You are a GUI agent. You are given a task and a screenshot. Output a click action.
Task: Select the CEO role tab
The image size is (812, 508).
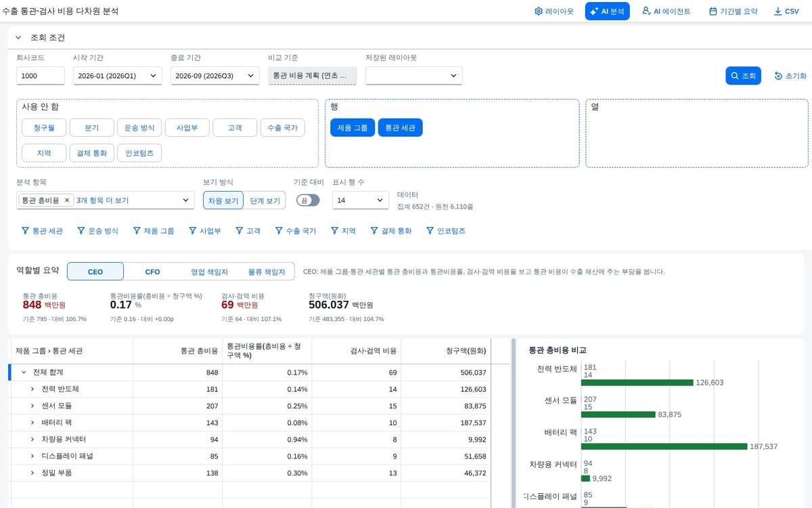click(x=95, y=272)
